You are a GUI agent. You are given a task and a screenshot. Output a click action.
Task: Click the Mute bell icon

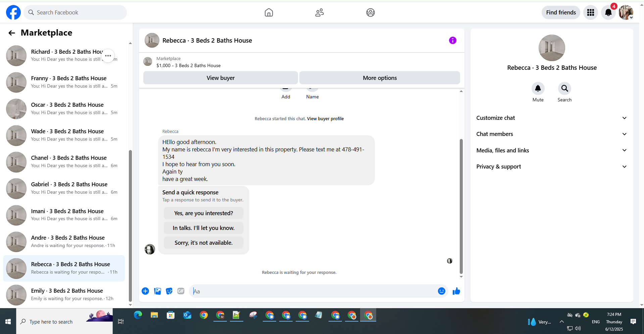coord(538,88)
